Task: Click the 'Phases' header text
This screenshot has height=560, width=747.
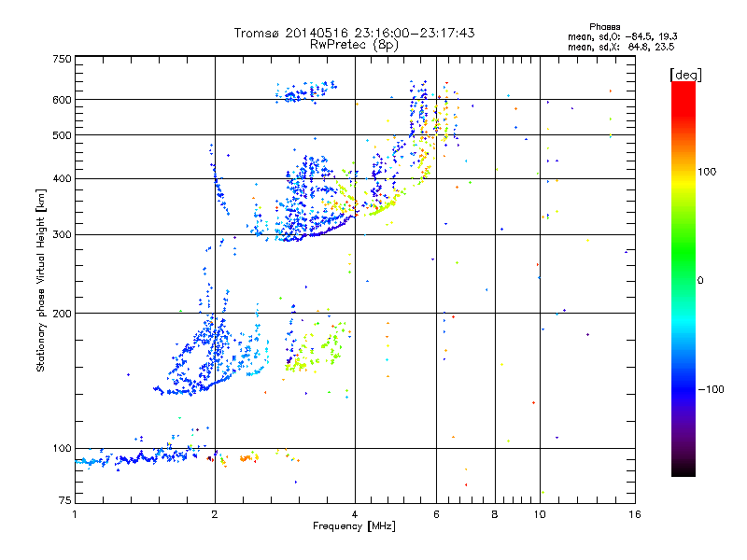Action: (604, 27)
